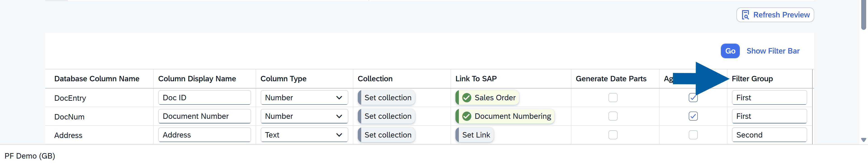Enable Generate Date Parts for Address
This screenshot has width=868, height=166.
click(x=613, y=135)
